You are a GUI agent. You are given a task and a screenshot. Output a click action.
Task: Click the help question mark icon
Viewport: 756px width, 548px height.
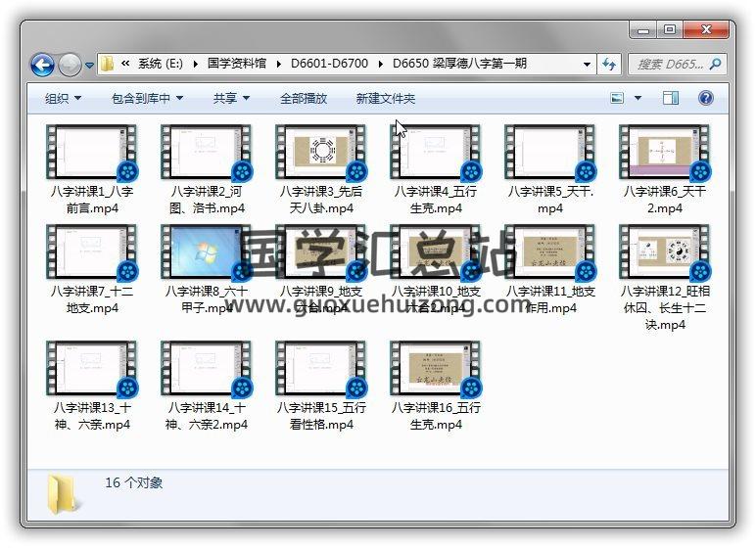click(x=705, y=98)
